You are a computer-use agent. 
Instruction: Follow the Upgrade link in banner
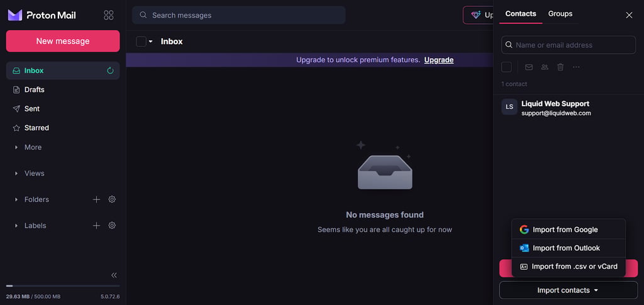[x=438, y=60]
